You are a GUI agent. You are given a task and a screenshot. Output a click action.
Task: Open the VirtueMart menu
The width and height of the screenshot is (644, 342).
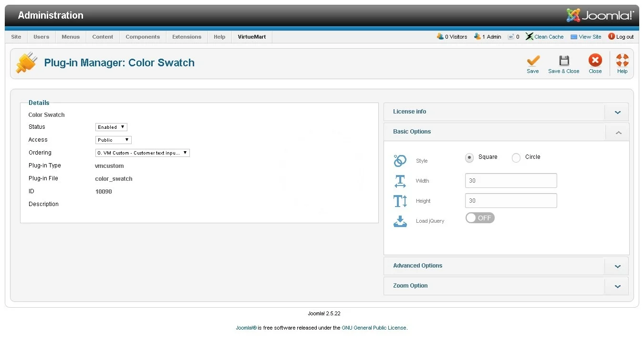point(252,37)
